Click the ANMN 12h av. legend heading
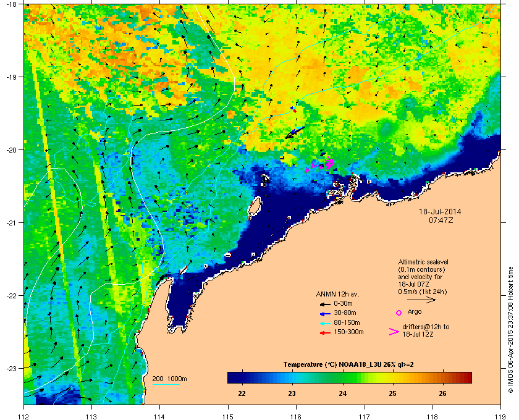 click(x=337, y=294)
